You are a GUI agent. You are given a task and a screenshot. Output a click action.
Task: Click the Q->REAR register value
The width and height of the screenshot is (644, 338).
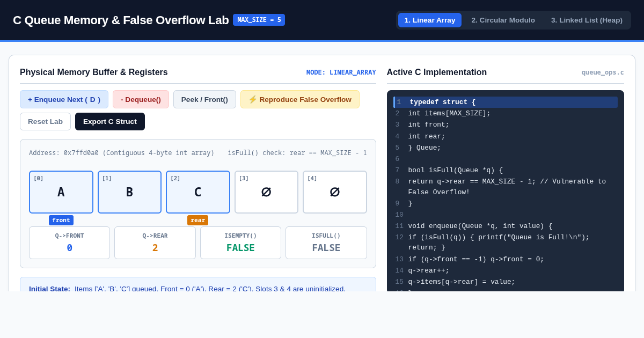pyautogui.click(x=155, y=248)
